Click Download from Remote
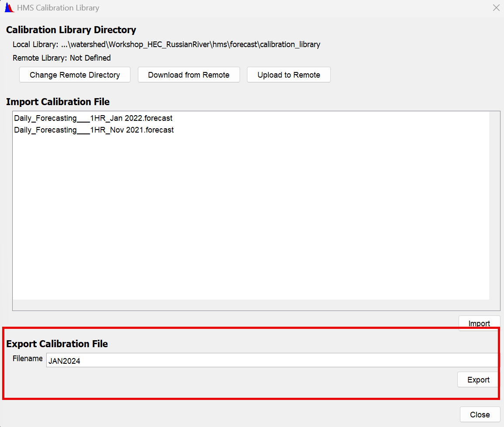The height and width of the screenshot is (427, 504). (x=189, y=75)
